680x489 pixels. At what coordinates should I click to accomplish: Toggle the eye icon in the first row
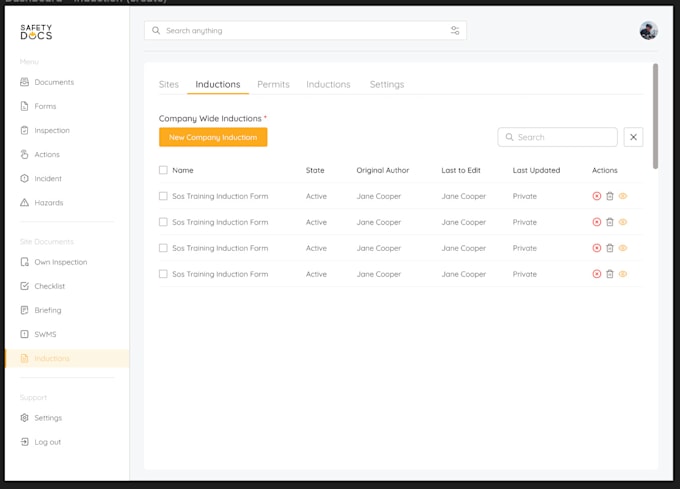click(x=623, y=196)
